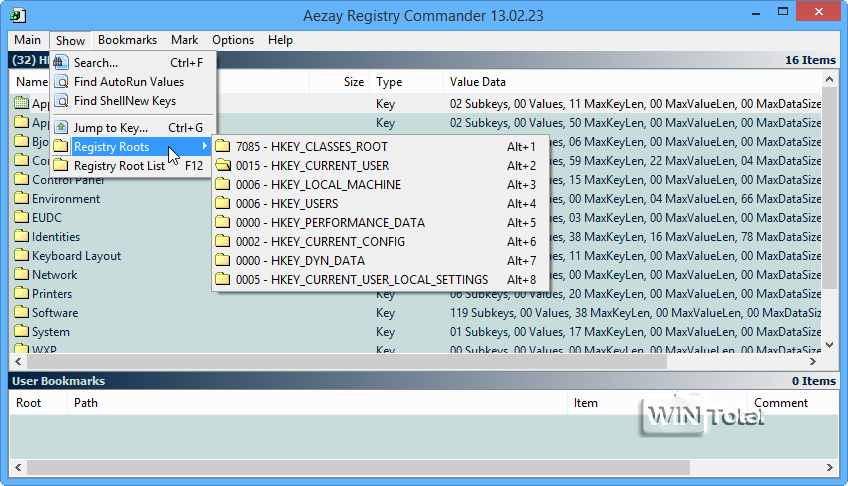Sort bookmarks by Item column

coord(657,403)
